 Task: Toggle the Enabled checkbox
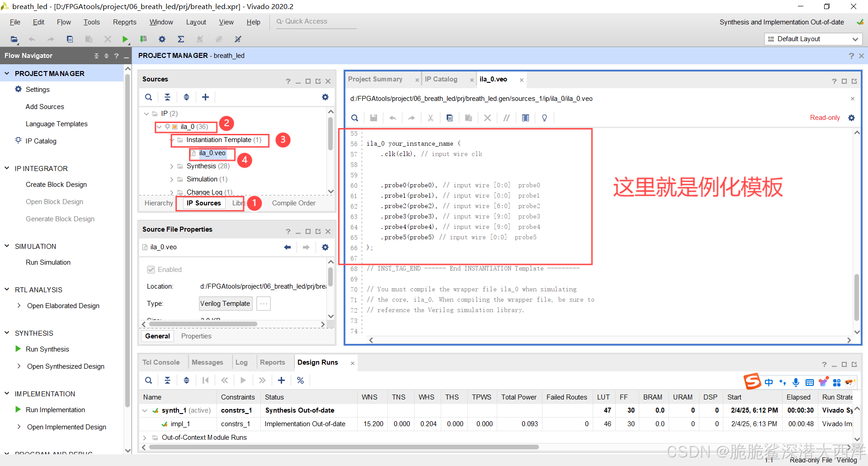[151, 270]
